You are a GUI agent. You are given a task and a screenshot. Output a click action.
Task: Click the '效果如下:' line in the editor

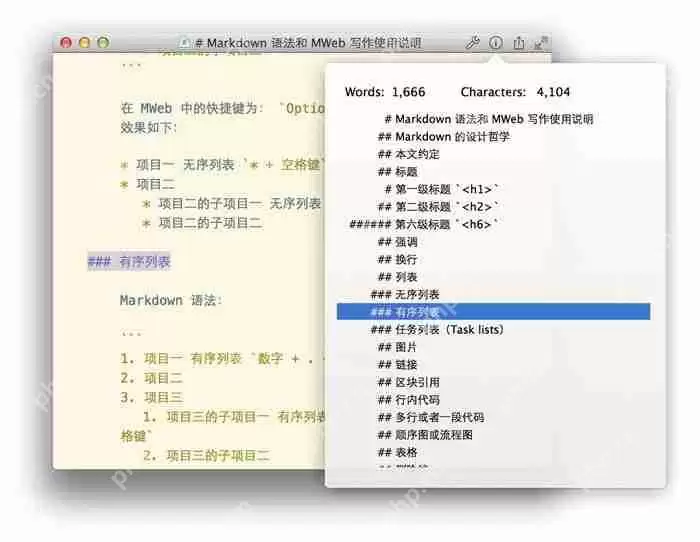(149, 128)
